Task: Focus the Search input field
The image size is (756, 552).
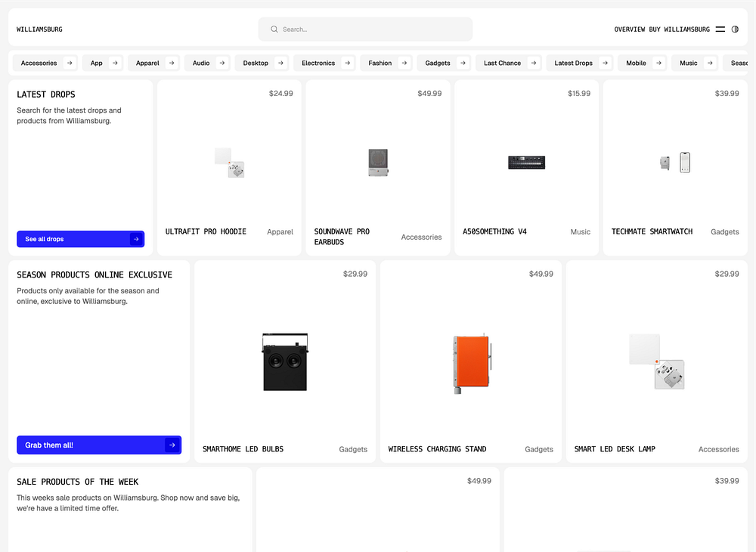Action: click(365, 29)
